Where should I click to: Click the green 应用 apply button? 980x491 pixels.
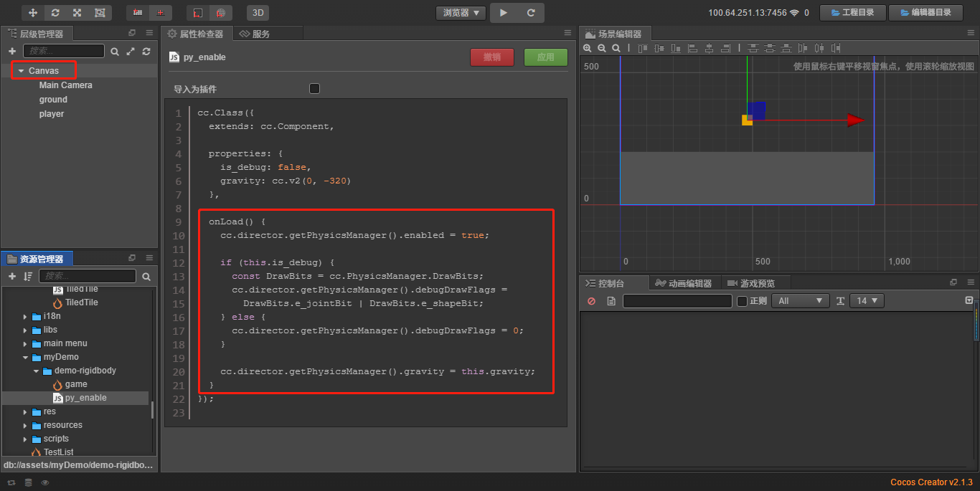(546, 57)
